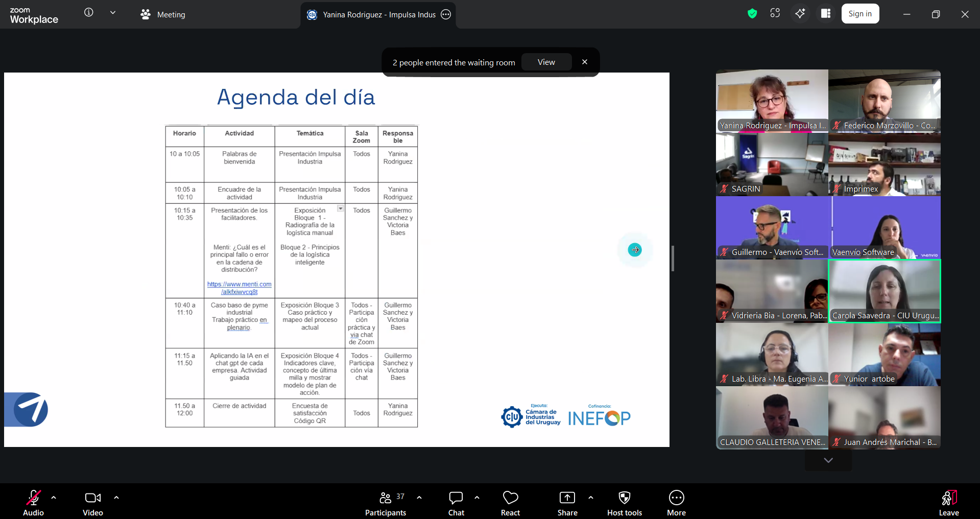
Task: Click the Sign in button
Action: point(860,14)
